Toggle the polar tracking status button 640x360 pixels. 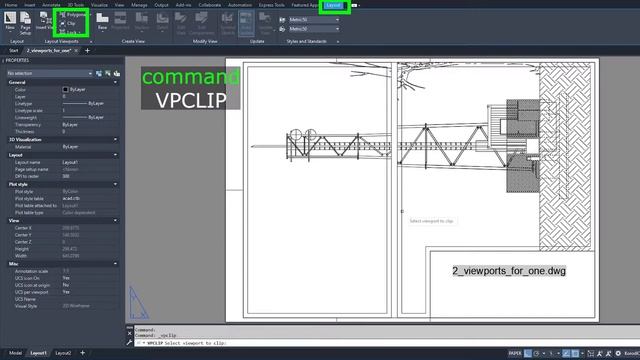coord(536,353)
